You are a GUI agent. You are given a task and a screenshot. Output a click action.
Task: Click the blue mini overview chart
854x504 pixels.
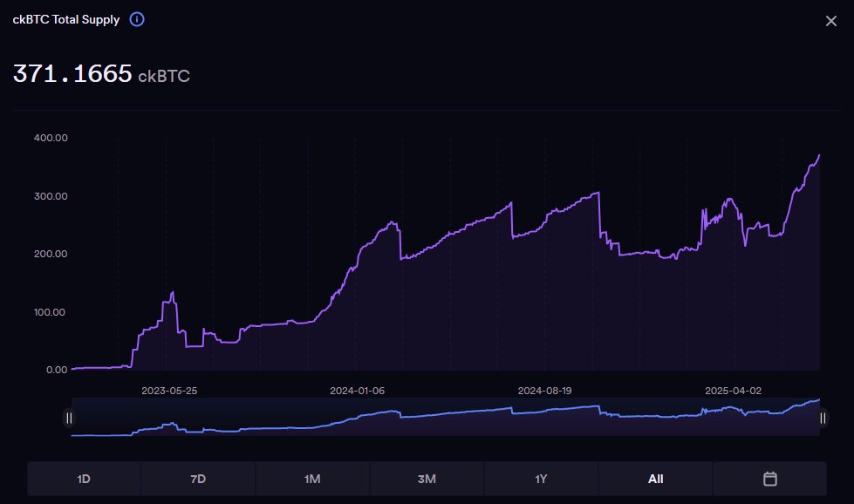(x=446, y=417)
